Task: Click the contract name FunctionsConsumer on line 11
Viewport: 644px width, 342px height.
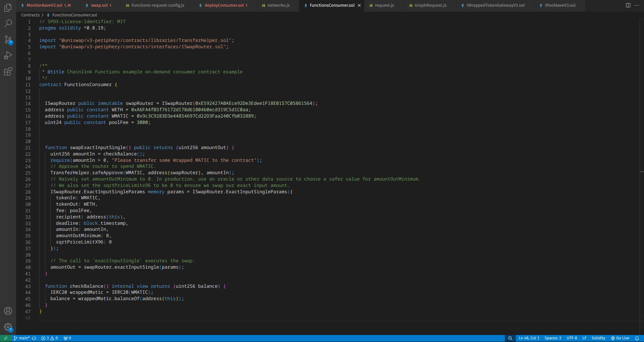Action: click(88, 85)
